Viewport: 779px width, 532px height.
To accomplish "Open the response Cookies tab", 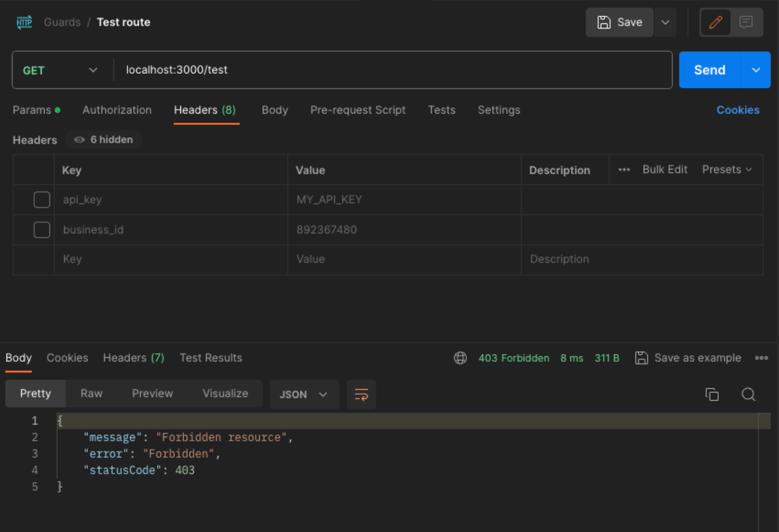I will [67, 358].
